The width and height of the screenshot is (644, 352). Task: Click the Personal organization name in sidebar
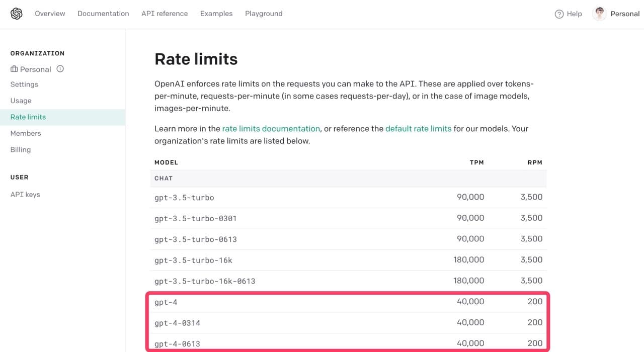click(x=36, y=69)
